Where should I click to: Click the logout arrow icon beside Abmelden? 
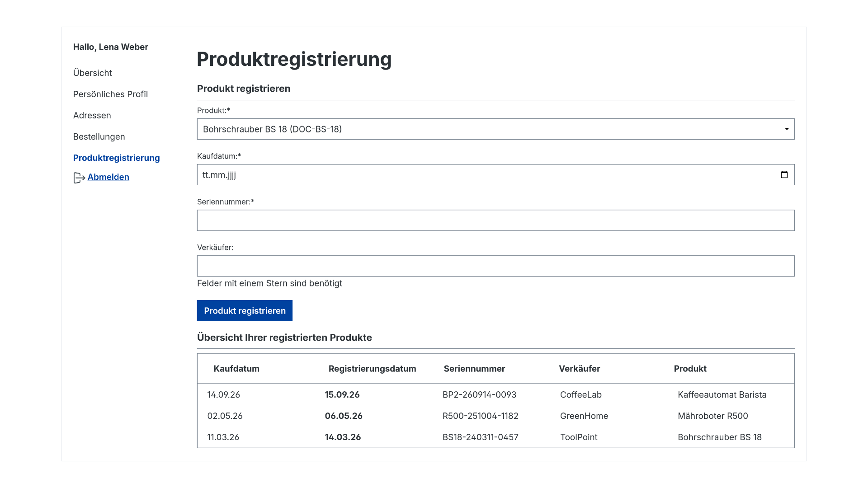79,178
